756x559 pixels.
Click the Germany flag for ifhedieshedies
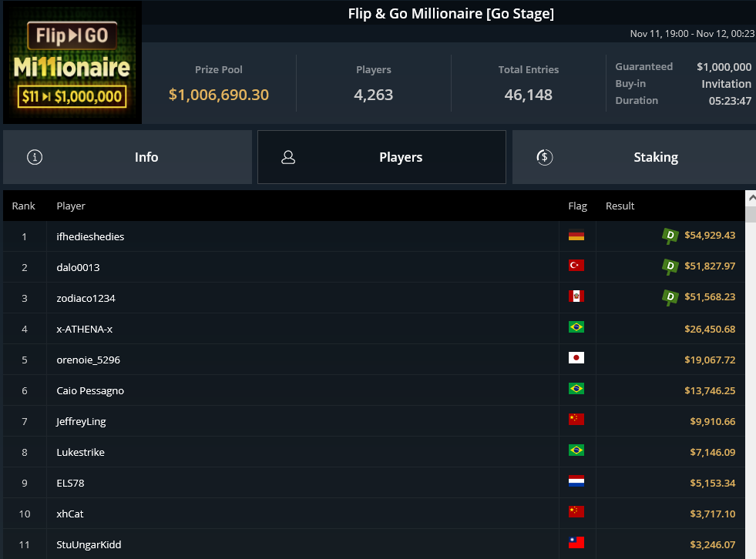tap(576, 236)
